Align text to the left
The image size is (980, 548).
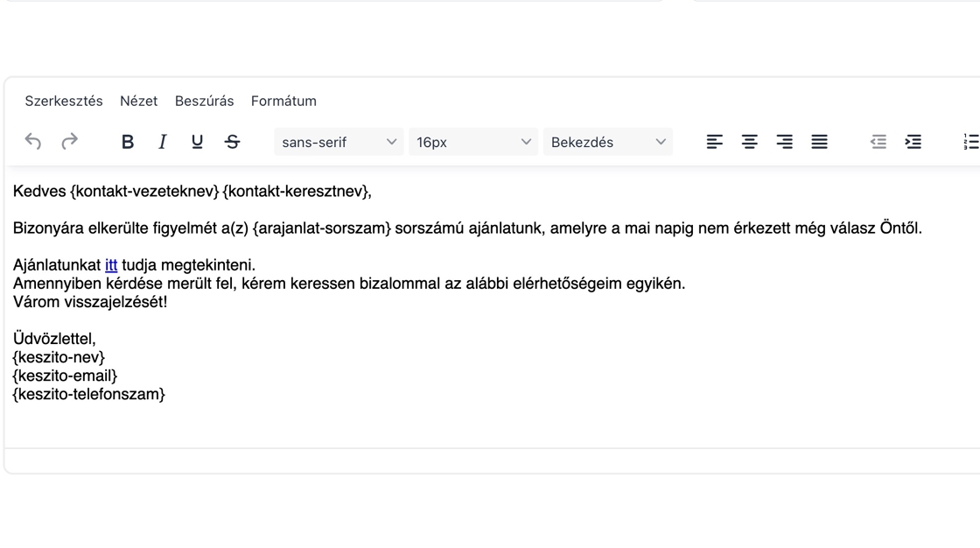coord(715,142)
